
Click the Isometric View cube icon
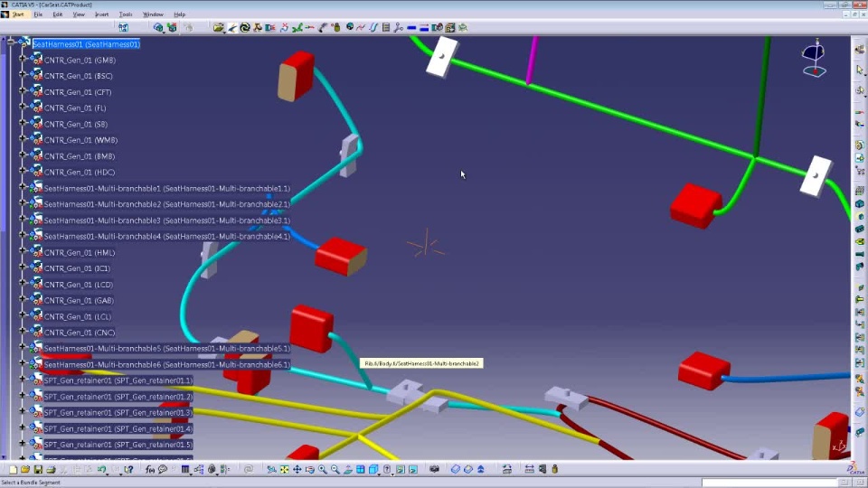point(373,469)
